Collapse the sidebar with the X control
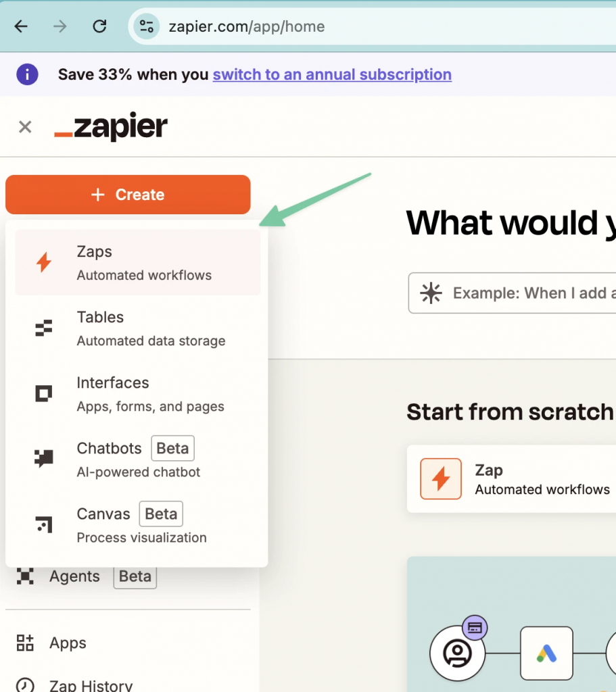The image size is (616, 692). point(24,127)
